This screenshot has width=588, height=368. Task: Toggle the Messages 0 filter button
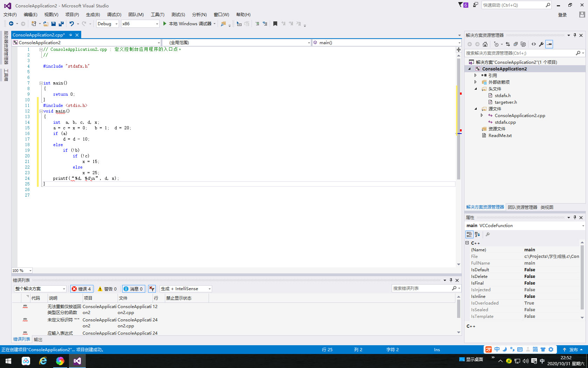point(133,289)
